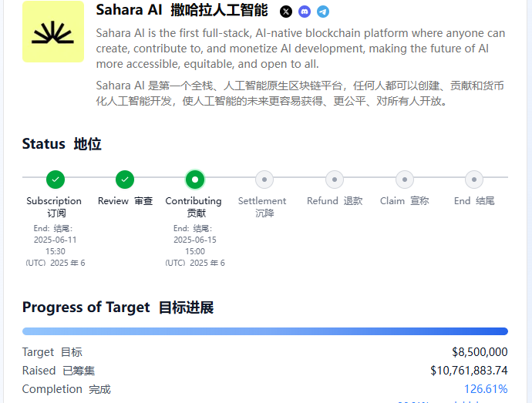Click the 15:00 contributing end time
Screen dimensions: 532x403
[x=195, y=251]
